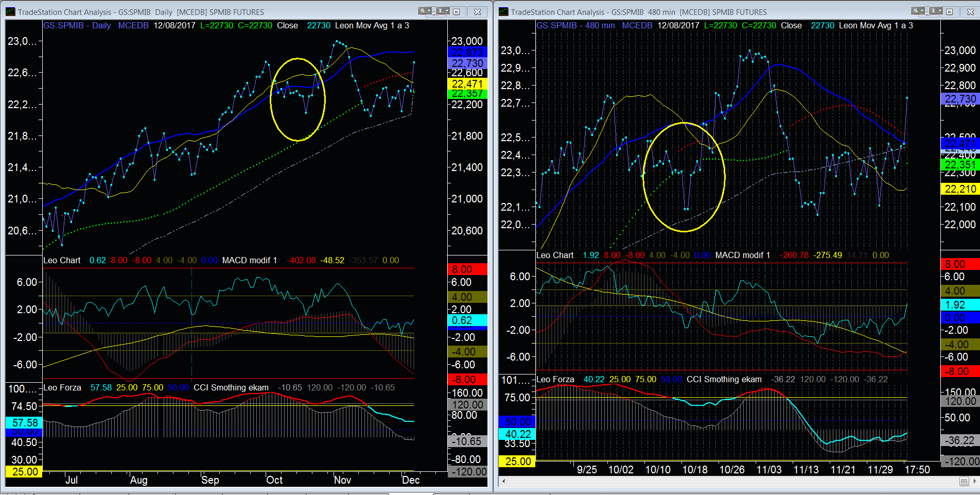Click the Daily chart window's TradeStation icon
Image resolution: width=980 pixels, height=495 pixels.
coord(10,12)
